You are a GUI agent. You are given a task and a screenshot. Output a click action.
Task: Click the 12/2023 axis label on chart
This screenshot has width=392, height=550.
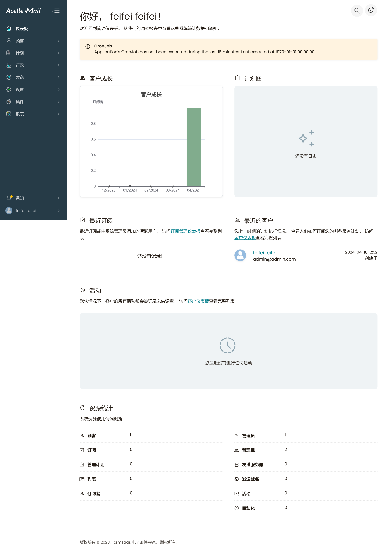(x=109, y=190)
